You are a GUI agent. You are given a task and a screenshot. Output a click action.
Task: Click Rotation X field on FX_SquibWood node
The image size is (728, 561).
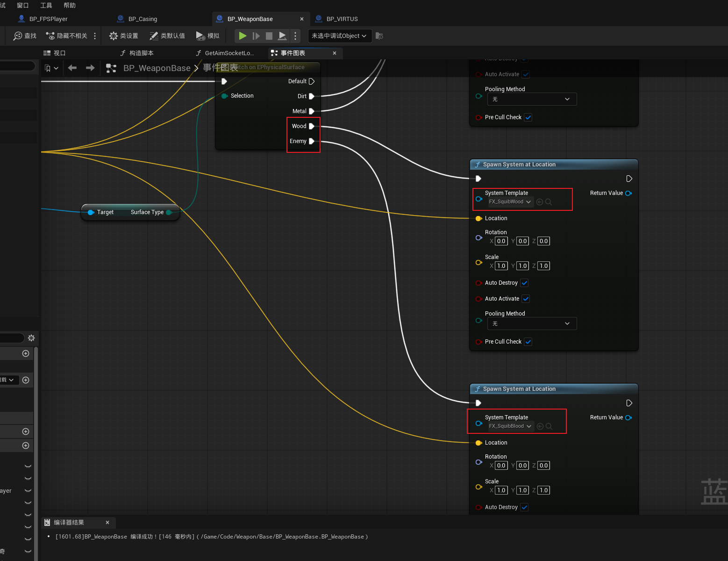tap(501, 241)
